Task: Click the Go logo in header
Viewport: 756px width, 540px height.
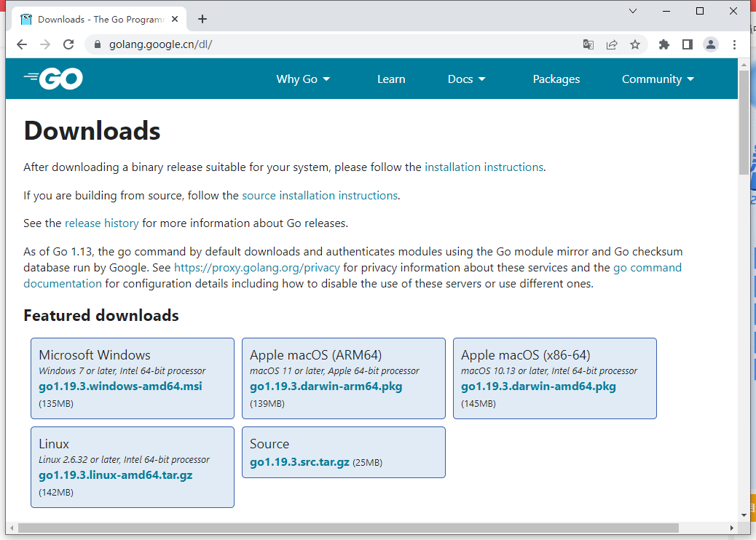Action: (53, 79)
